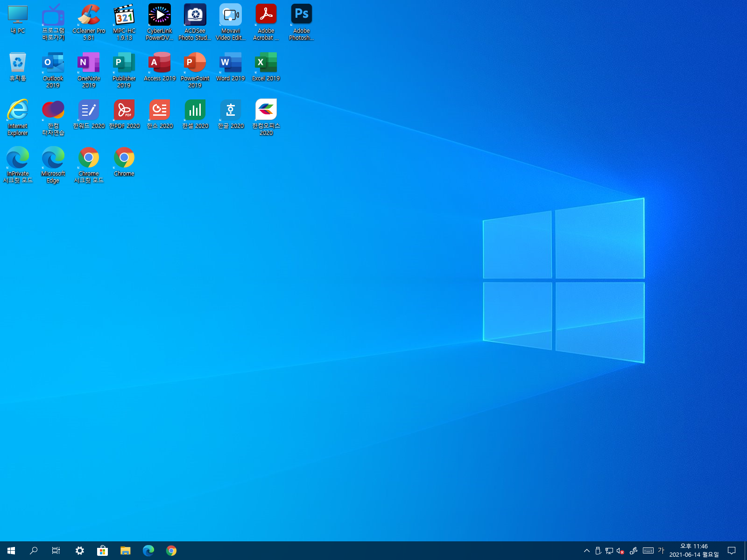
Task: Launch Chrome 시크릿 모드 shortcut
Action: click(x=89, y=165)
